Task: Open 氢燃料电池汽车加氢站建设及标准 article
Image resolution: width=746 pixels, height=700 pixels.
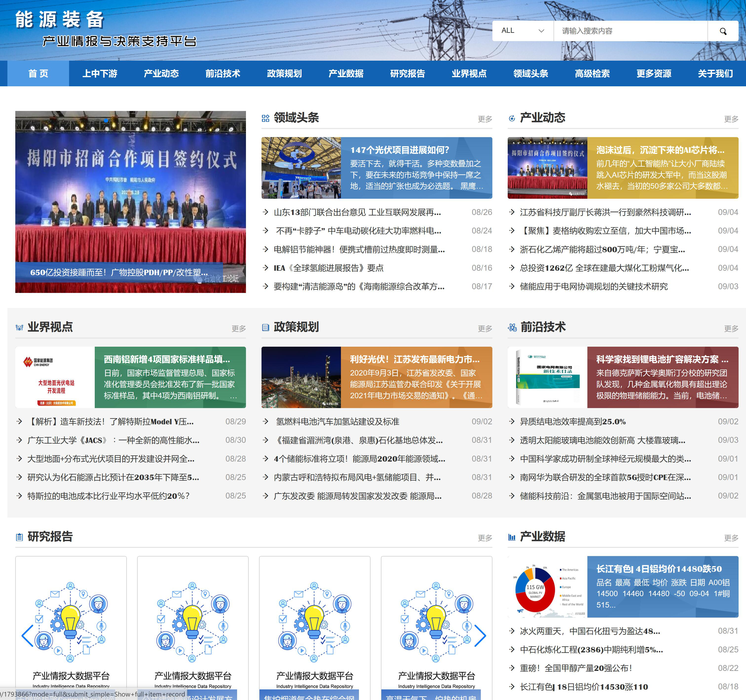Action: 337,422
